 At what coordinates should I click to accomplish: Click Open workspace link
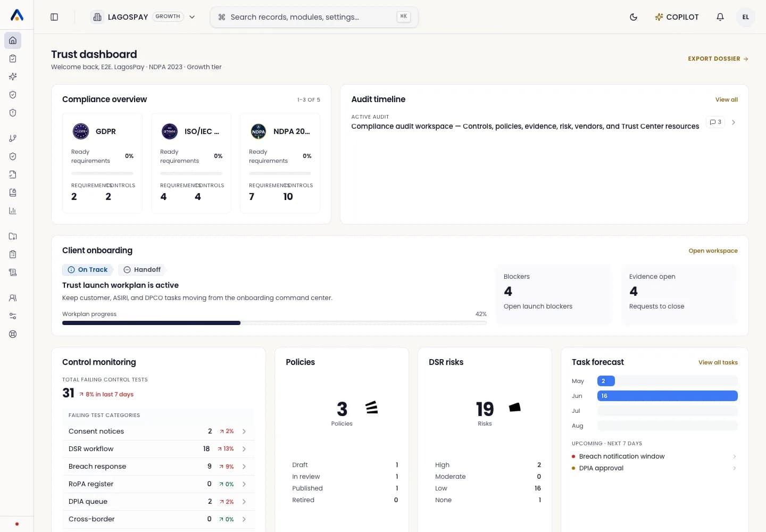[713, 251]
